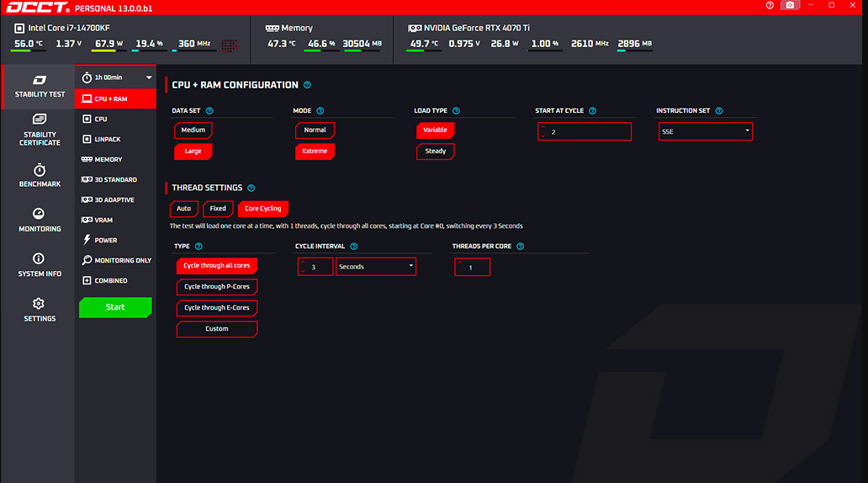Open the SSE instruction set dropdown
The height and width of the screenshot is (483, 868).
[705, 131]
